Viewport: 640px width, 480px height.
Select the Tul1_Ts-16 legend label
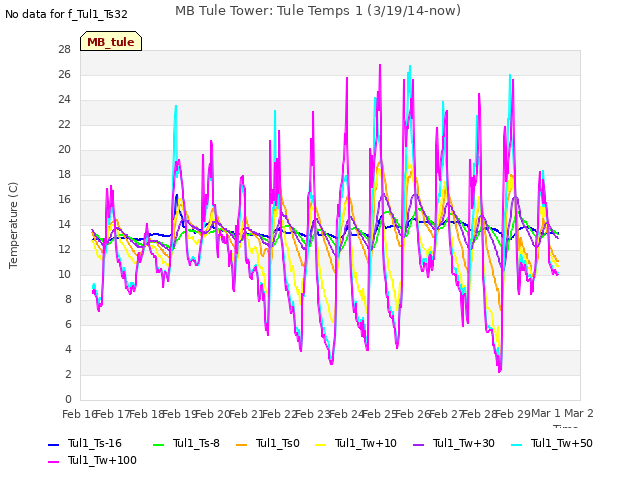coord(95,444)
